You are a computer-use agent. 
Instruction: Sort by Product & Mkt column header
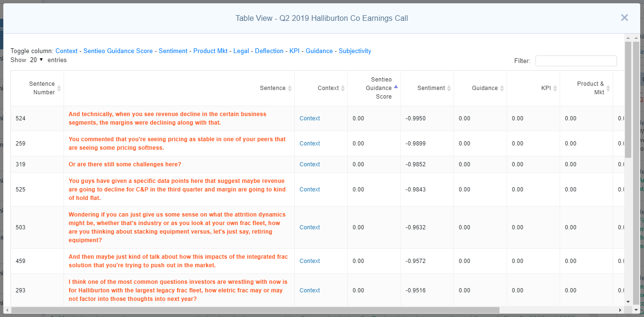[586, 88]
